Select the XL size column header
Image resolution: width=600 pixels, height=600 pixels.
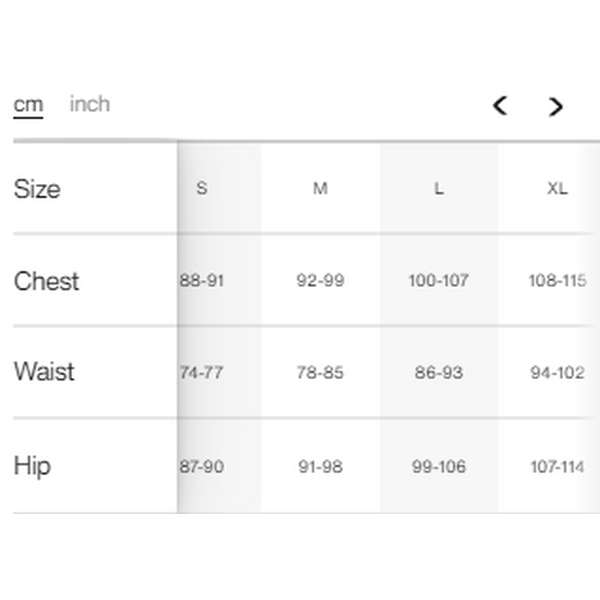click(x=557, y=188)
